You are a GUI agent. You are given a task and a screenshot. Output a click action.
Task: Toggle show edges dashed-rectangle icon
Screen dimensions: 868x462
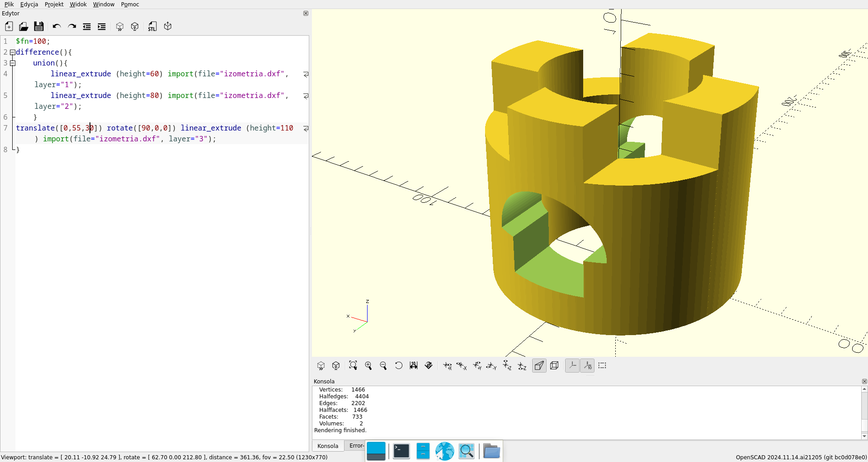coord(602,366)
